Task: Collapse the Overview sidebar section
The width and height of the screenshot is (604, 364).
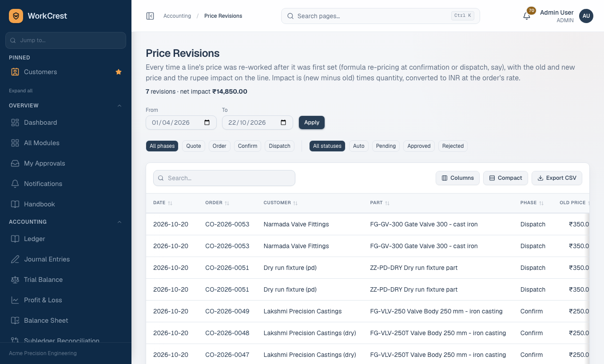Action: click(x=119, y=106)
